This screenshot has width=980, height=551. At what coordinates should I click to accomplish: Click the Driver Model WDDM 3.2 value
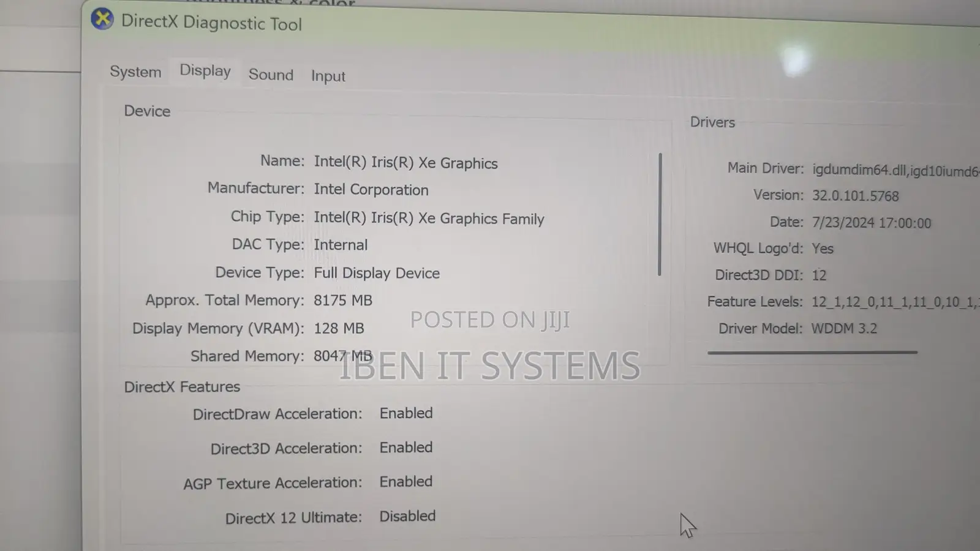tap(844, 329)
